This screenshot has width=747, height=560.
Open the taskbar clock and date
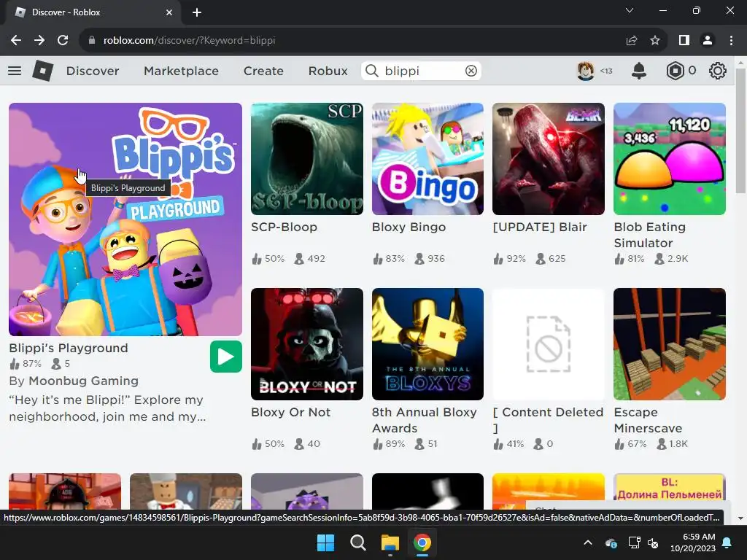[693, 542]
